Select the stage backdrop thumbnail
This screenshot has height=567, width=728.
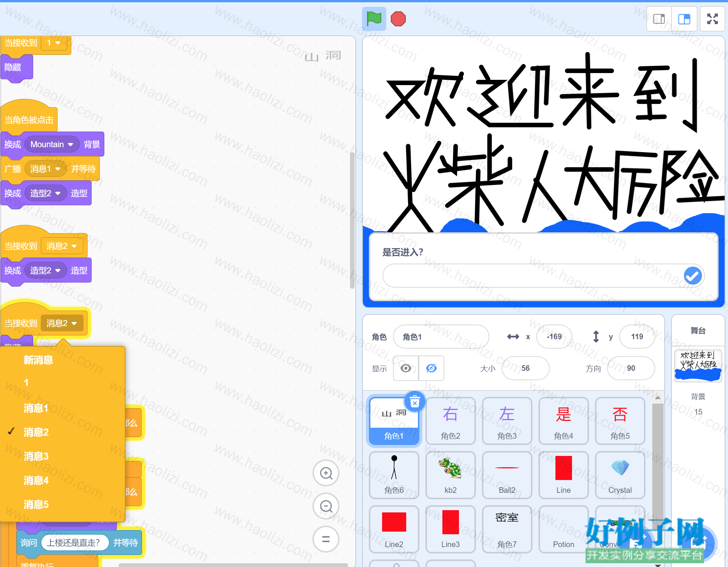[698, 366]
